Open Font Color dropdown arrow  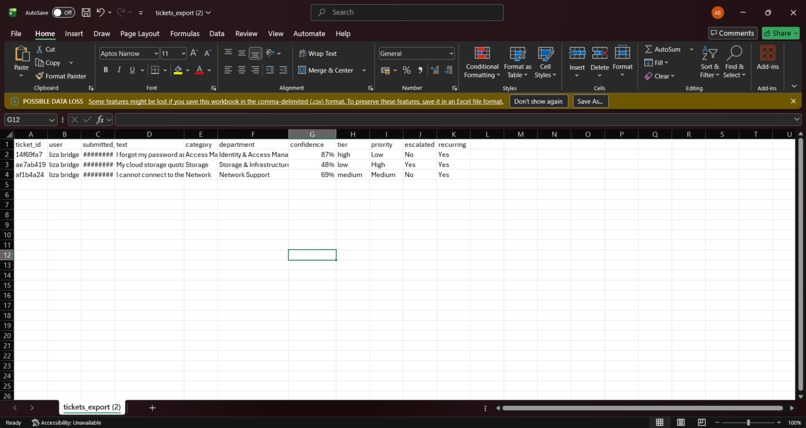click(x=209, y=70)
